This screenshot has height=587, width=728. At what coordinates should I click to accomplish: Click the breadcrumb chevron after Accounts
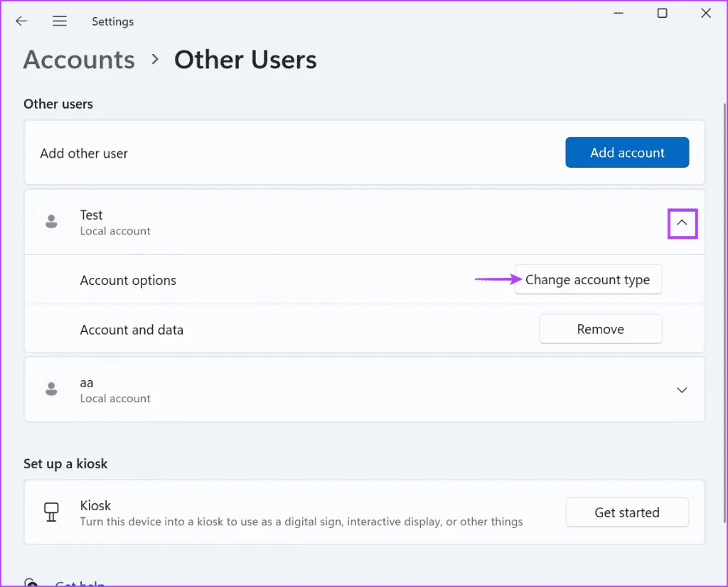pyautogui.click(x=155, y=60)
